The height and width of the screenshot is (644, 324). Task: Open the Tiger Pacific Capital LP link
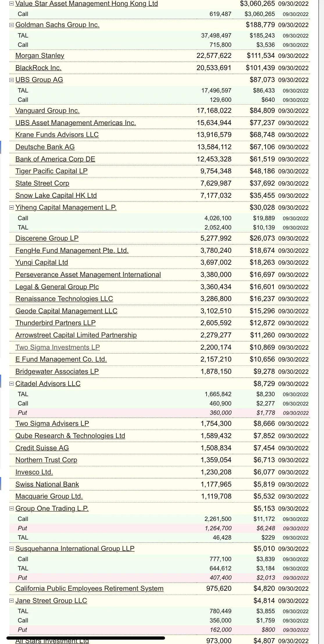[x=51, y=171]
